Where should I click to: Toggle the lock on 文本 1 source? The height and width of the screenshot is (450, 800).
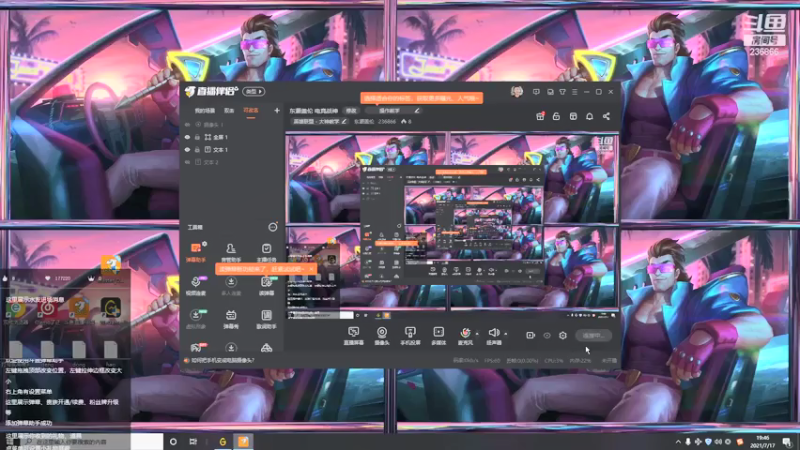pos(197,149)
